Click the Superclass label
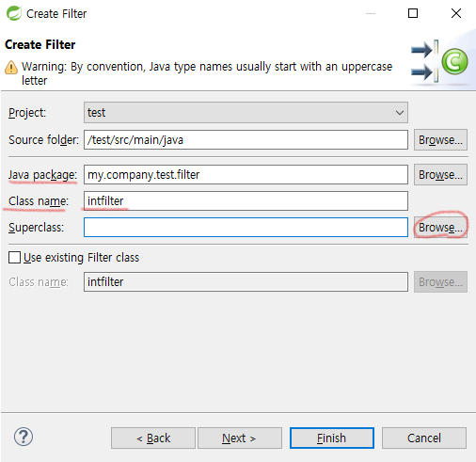 pos(36,228)
